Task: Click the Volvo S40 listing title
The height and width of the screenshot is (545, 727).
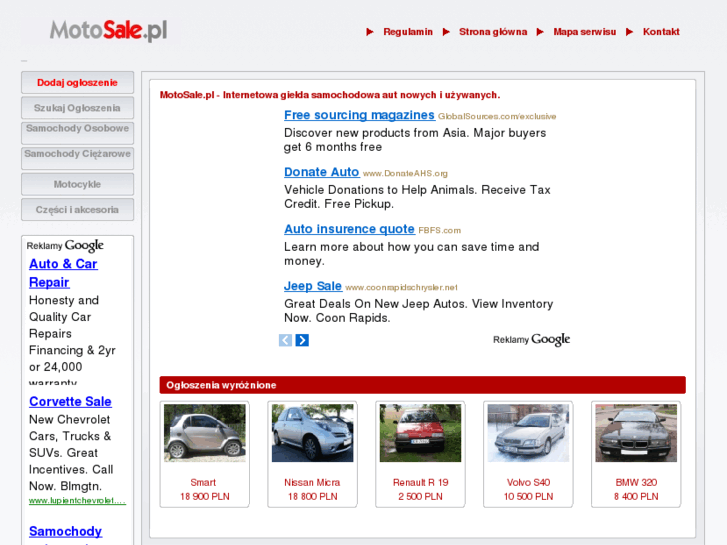Action: tap(528, 482)
